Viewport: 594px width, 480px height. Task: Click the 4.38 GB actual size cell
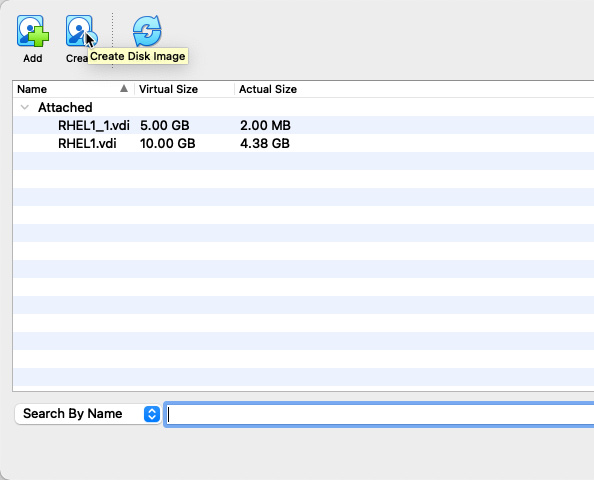point(265,144)
